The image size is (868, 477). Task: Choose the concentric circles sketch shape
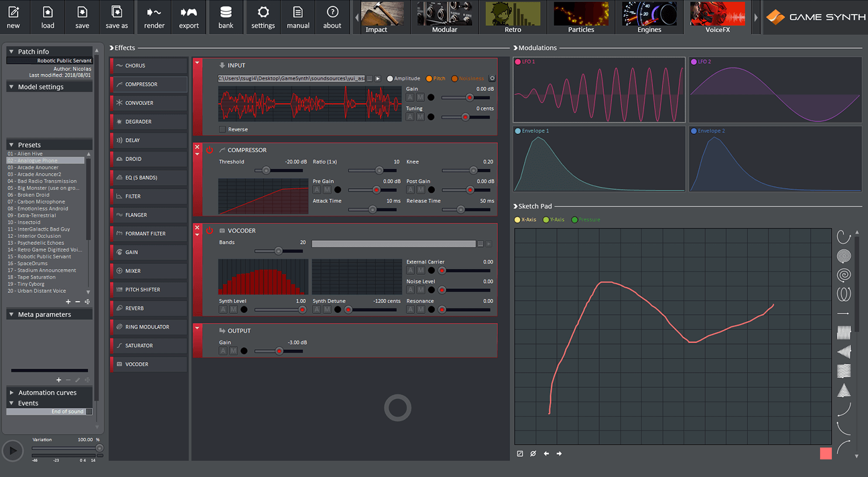click(x=844, y=255)
